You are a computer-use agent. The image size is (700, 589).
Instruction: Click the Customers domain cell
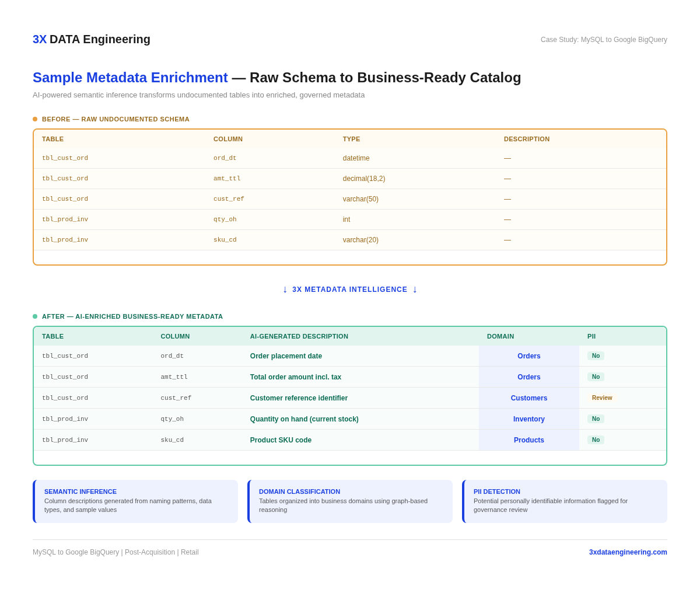click(529, 398)
